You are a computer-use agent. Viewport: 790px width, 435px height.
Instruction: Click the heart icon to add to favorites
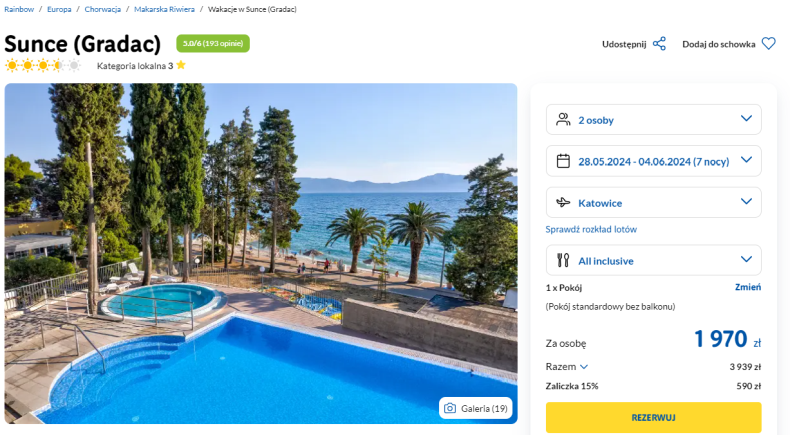[x=768, y=44]
